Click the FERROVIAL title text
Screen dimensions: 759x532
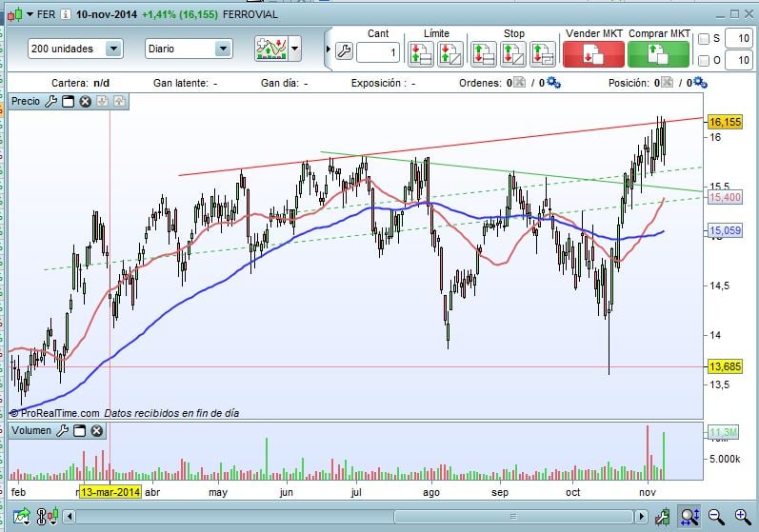[250, 14]
